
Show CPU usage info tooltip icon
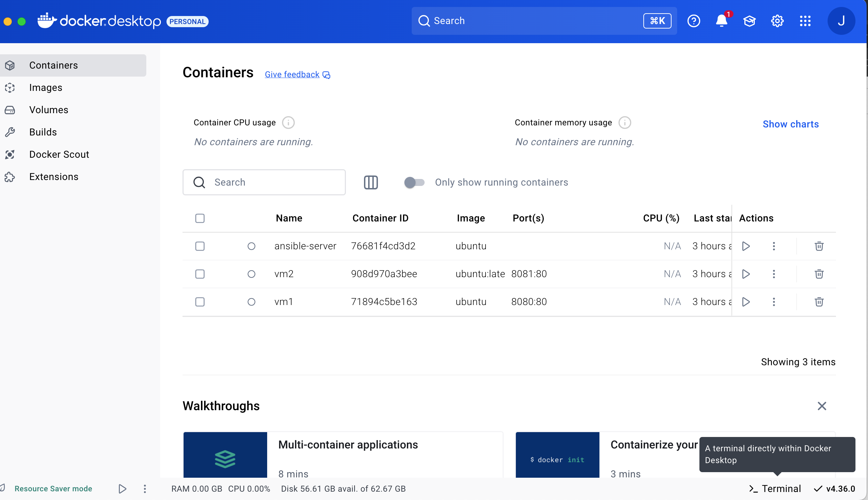[288, 123]
